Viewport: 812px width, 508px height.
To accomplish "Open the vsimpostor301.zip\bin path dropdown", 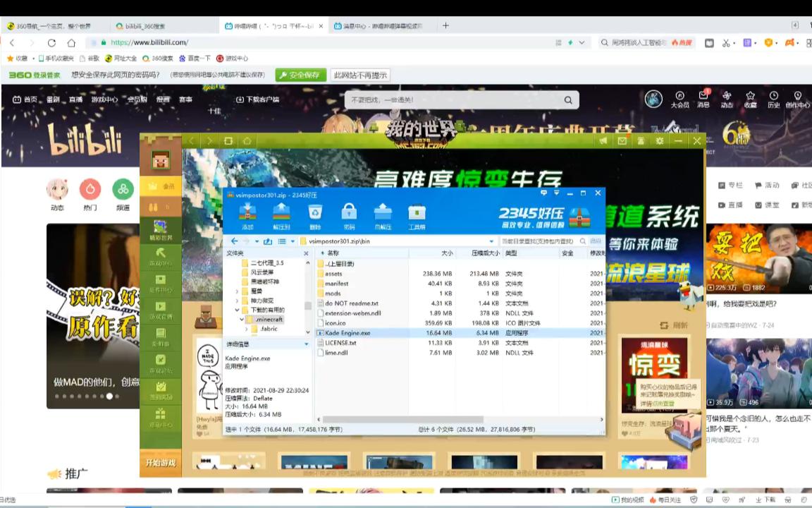I will pos(491,241).
